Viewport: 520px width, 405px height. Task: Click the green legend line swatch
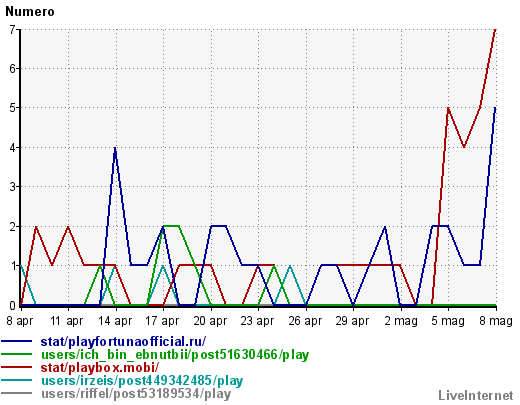(17, 354)
